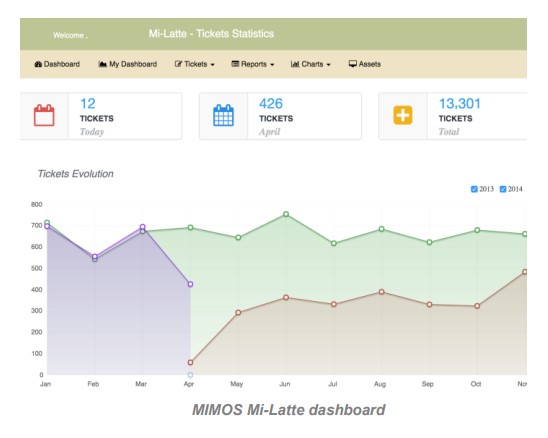Open the Charts dropdown menu
This screenshot has width=548, height=438.
click(310, 64)
